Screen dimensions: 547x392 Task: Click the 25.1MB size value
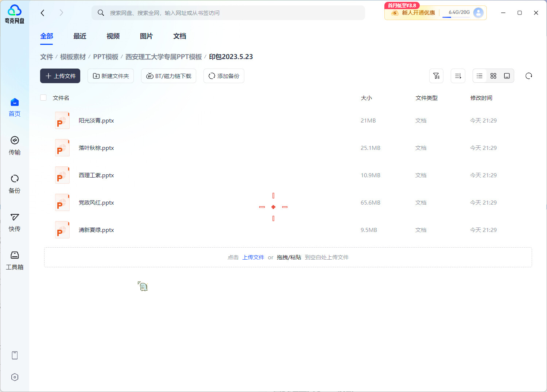[x=371, y=148]
